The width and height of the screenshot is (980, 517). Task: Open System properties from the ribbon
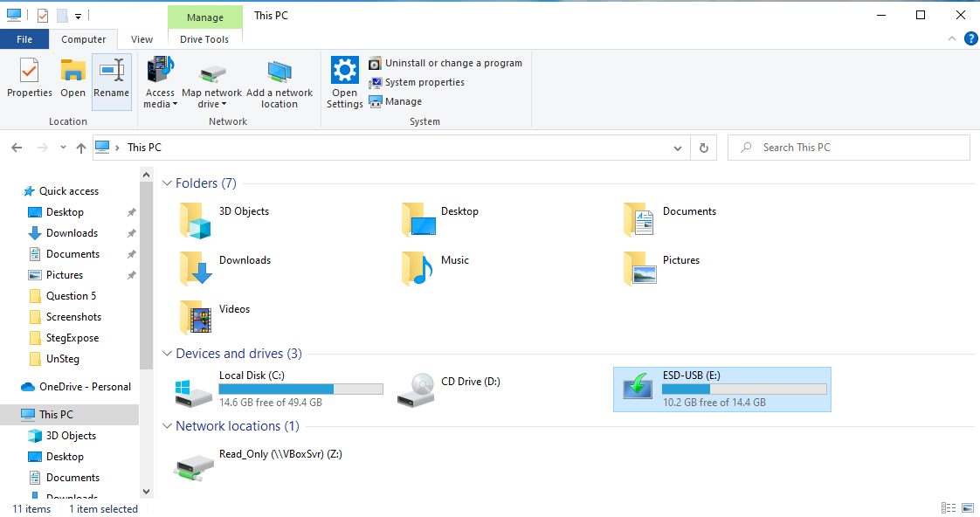tap(417, 82)
